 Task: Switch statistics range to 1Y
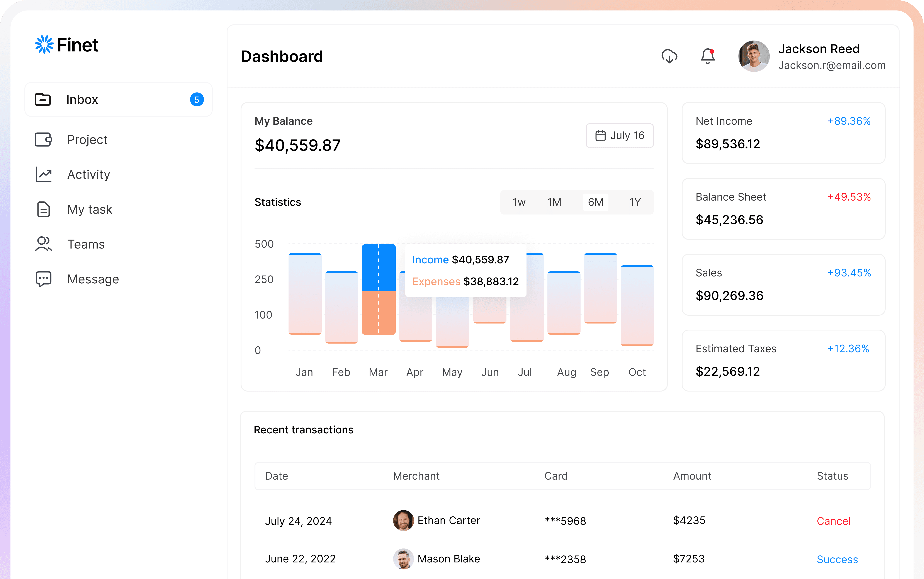click(x=635, y=202)
